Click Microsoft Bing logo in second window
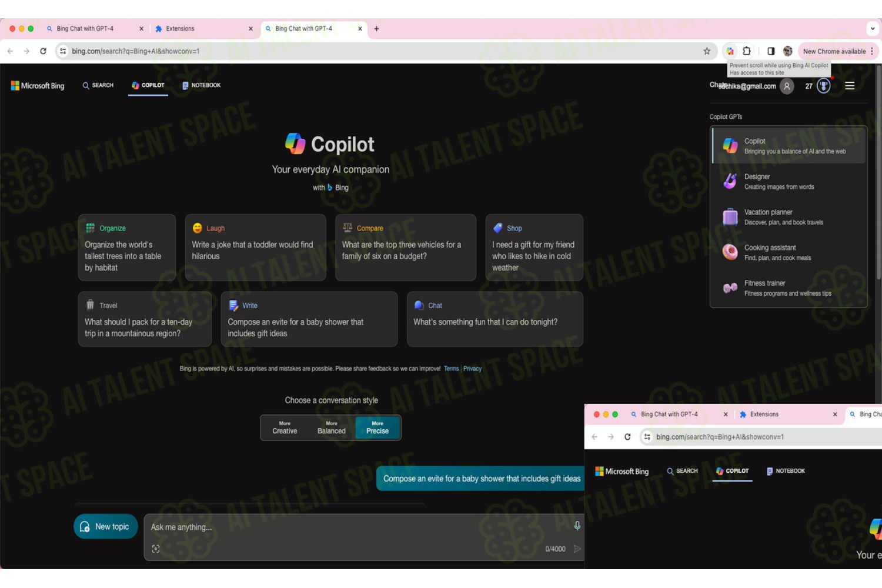Viewport: 882px width, 588px height. (622, 472)
